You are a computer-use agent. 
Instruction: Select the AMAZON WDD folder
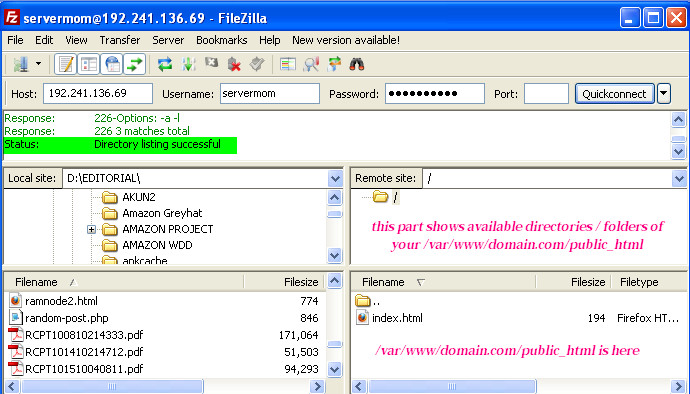(x=157, y=245)
